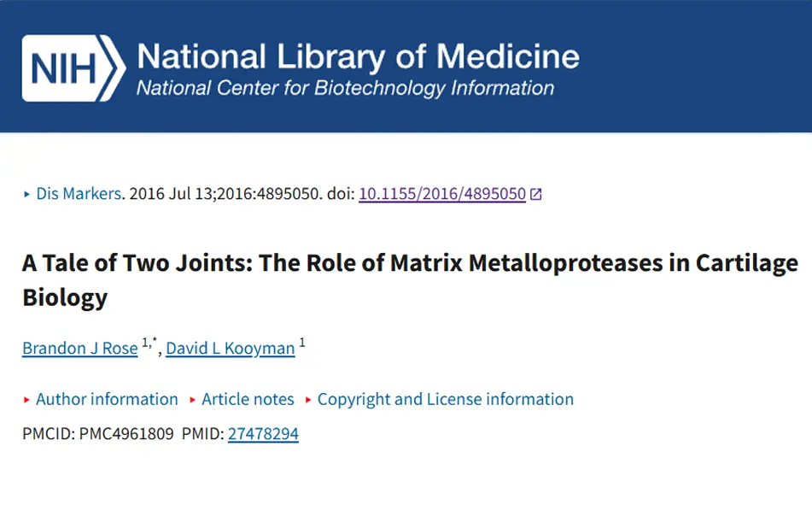Click the red triangle before Author information
This screenshot has width=812, height=505.
click(26, 400)
